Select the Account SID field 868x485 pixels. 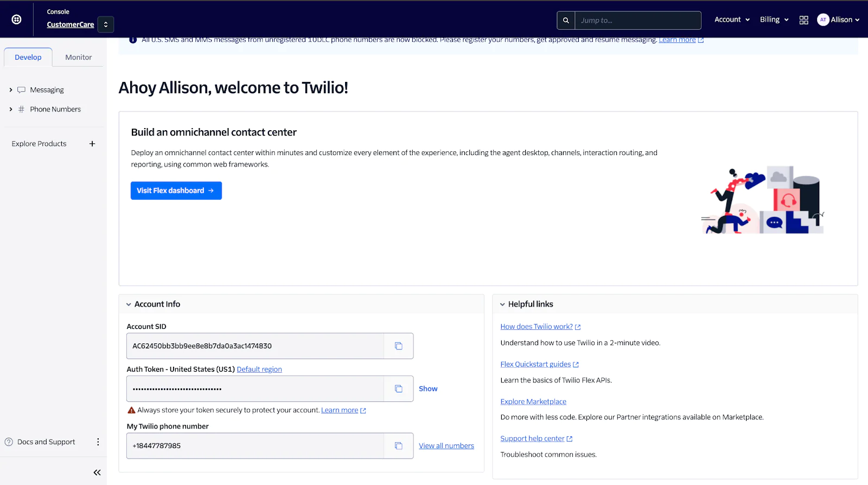(255, 346)
